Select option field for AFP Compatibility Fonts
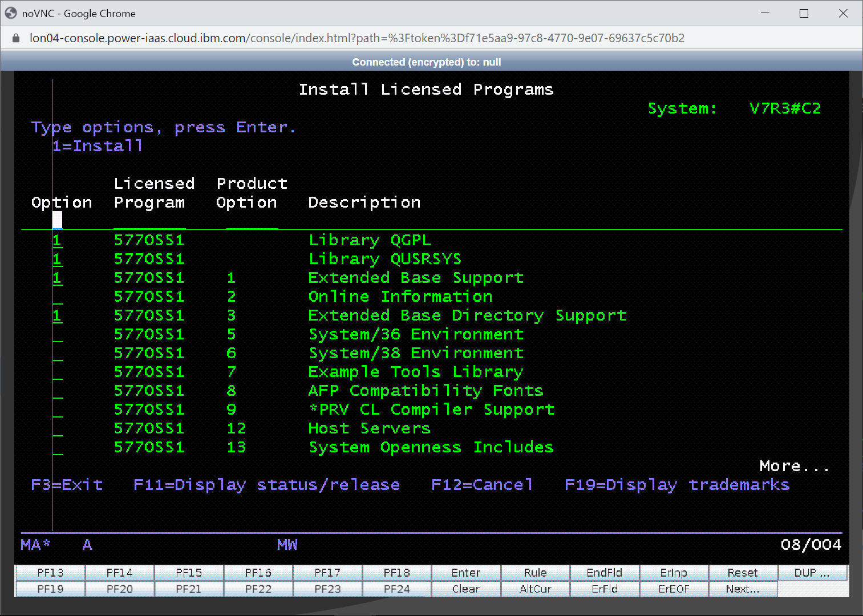Viewport: 863px width, 616px height. click(57, 391)
